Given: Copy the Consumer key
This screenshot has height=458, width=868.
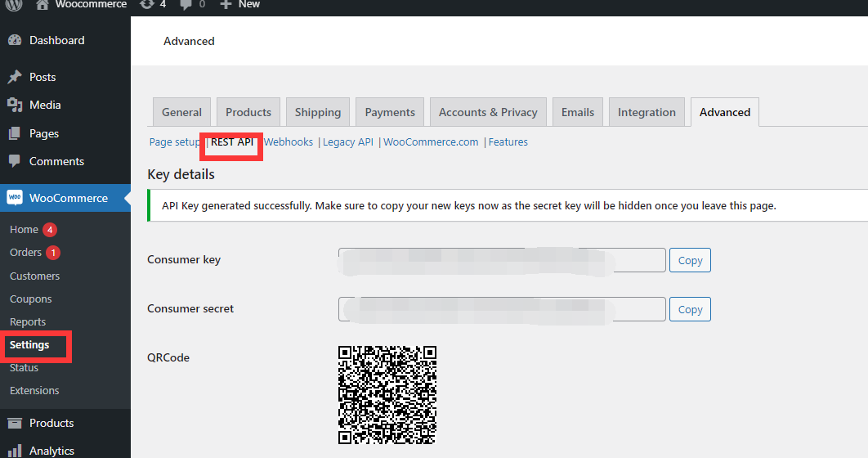Looking at the screenshot, I should point(690,260).
